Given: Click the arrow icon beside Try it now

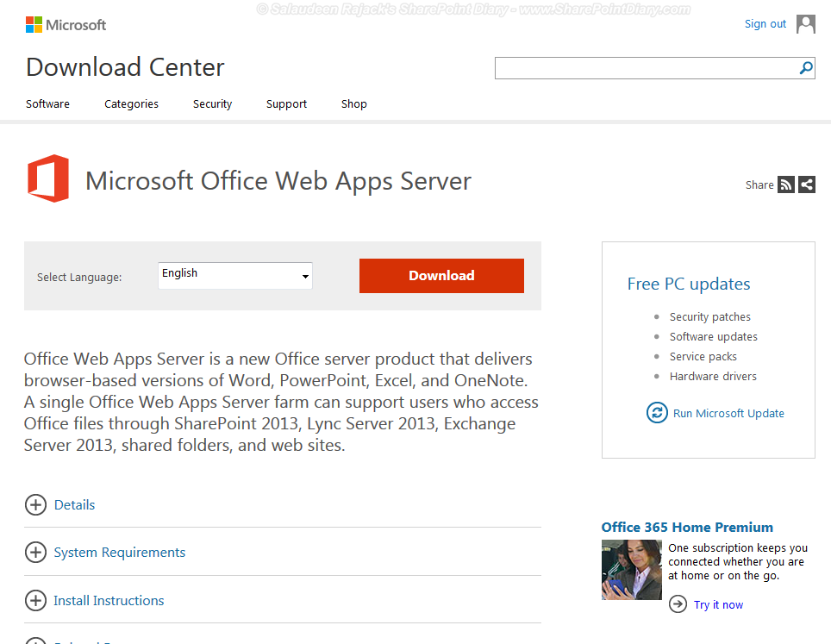Looking at the screenshot, I should point(678,603).
